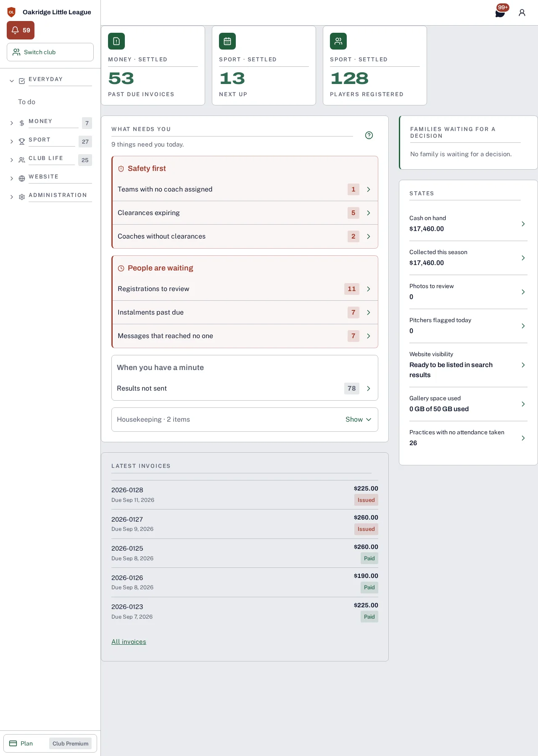The image size is (538, 756).
Task: Open Teams with no coach assigned
Action: click(245, 189)
